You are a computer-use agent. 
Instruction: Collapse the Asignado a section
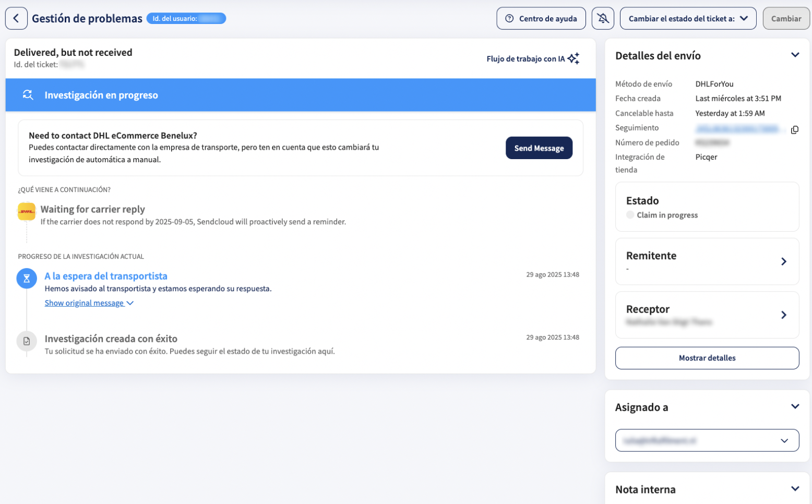point(795,406)
